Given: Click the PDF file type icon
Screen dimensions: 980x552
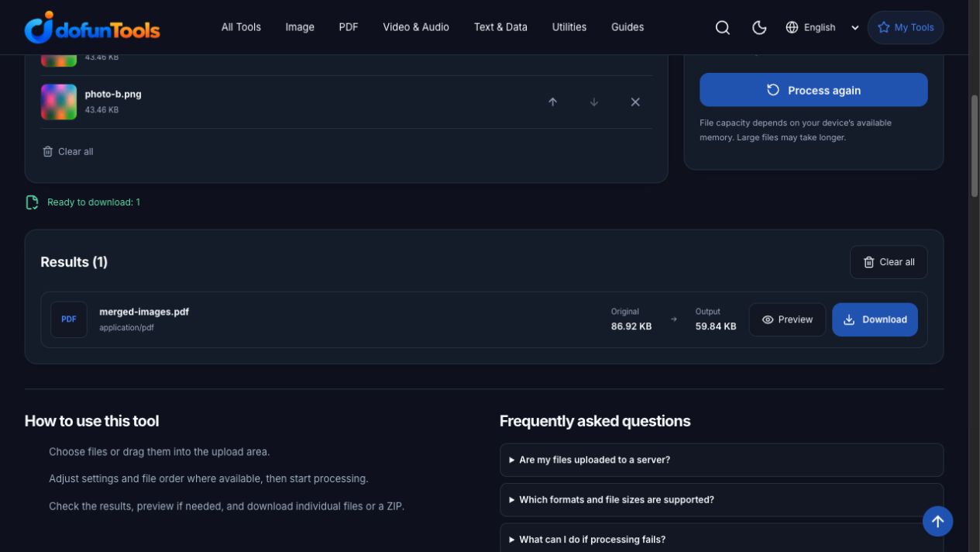Looking at the screenshot, I should pyautogui.click(x=69, y=319).
